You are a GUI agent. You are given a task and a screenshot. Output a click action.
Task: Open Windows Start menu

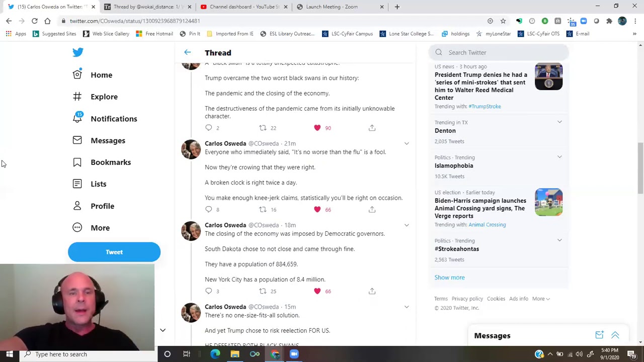9,354
